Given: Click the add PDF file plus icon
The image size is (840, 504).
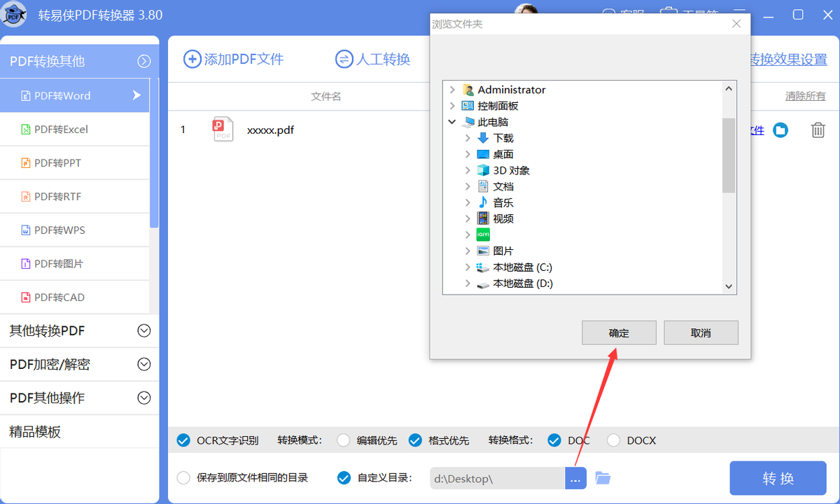Looking at the screenshot, I should point(192,59).
